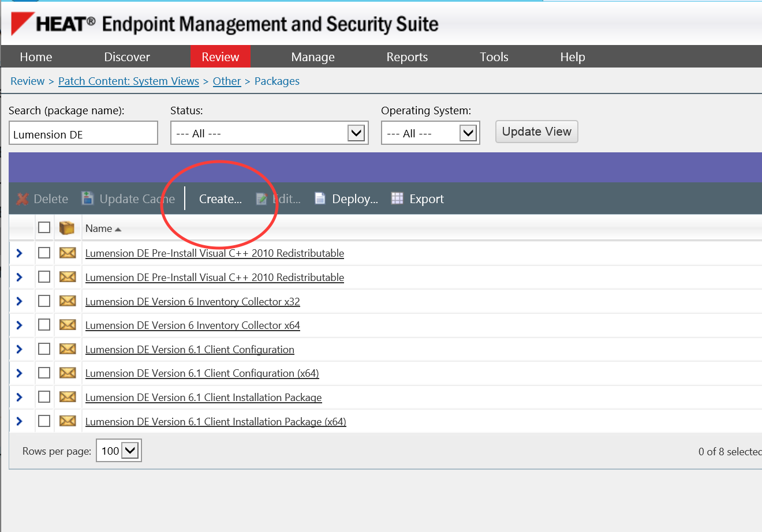Open the Operating System dropdown

coord(430,133)
